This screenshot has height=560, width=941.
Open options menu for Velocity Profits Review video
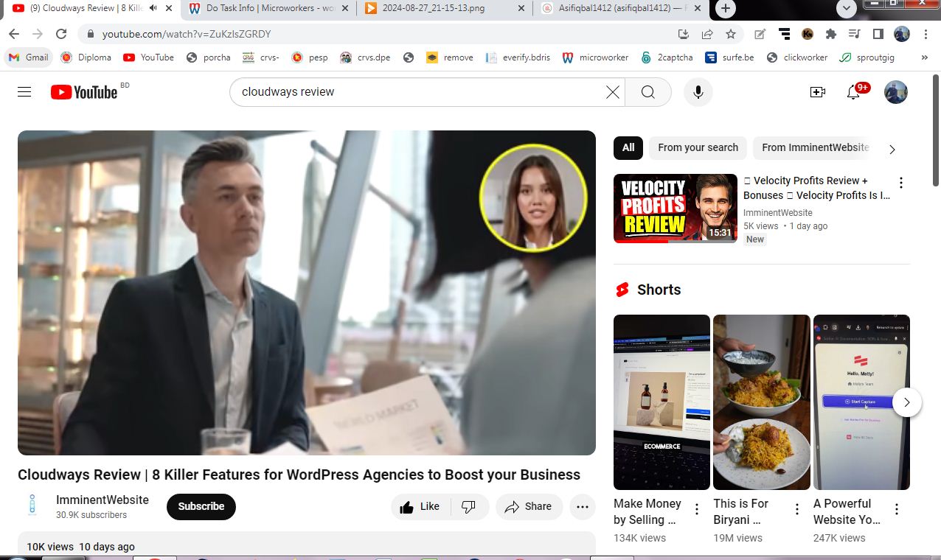pos(900,183)
